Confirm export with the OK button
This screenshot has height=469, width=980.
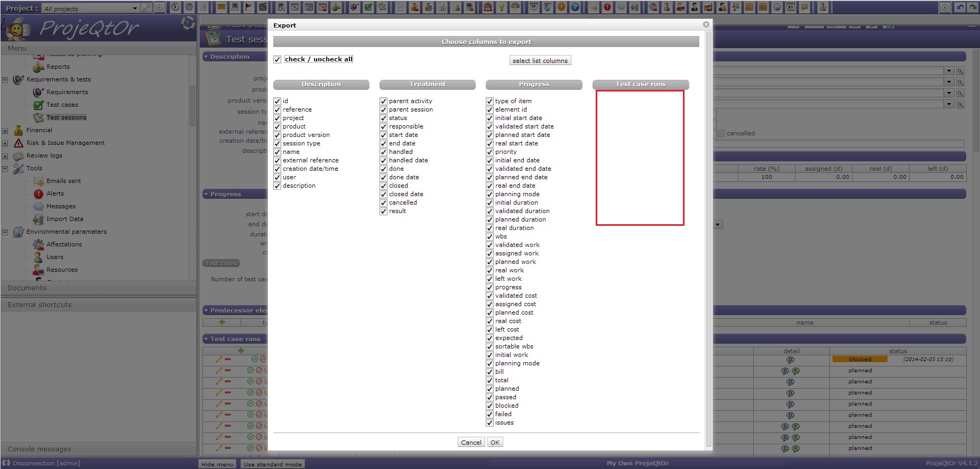pyautogui.click(x=495, y=443)
